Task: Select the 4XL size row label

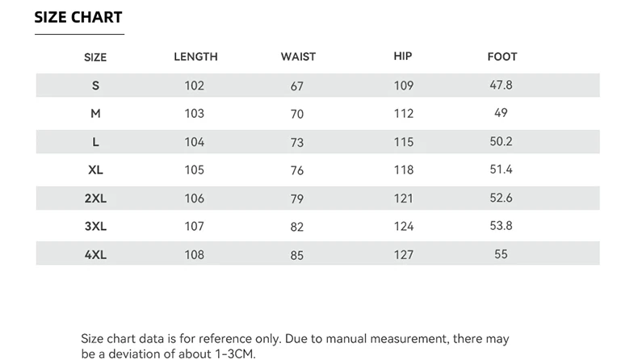Action: (95, 255)
